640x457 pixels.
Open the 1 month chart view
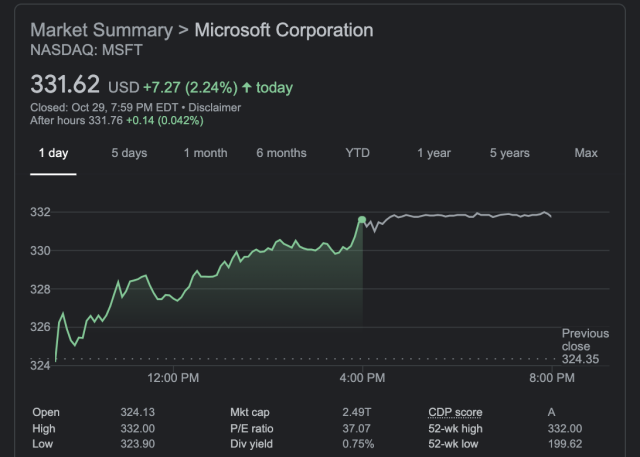pyautogui.click(x=205, y=153)
